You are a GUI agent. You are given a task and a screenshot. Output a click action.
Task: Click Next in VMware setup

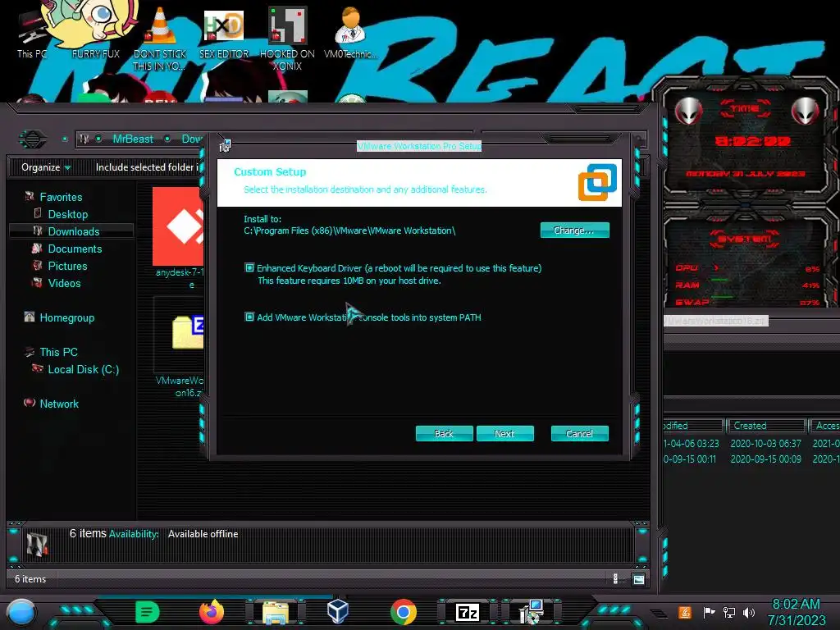point(504,433)
